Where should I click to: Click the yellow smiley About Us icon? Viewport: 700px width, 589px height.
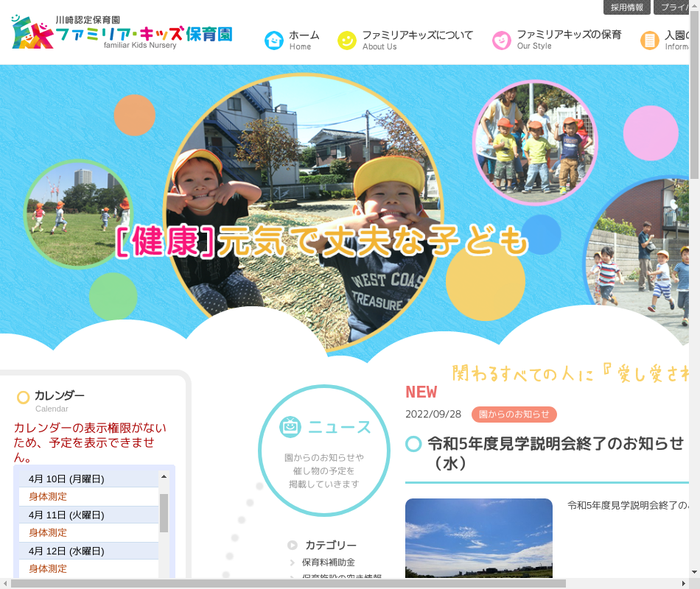(347, 40)
